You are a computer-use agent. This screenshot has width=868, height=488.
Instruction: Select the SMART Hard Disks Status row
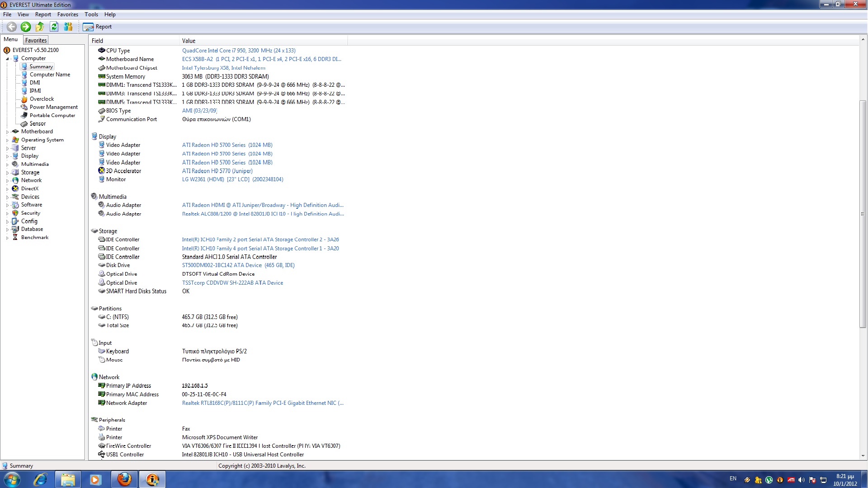pos(218,291)
